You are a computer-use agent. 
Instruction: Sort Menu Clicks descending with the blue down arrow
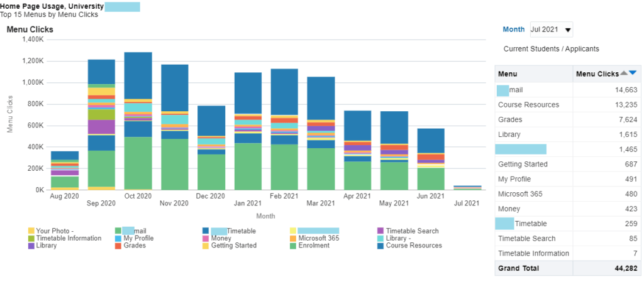633,73
